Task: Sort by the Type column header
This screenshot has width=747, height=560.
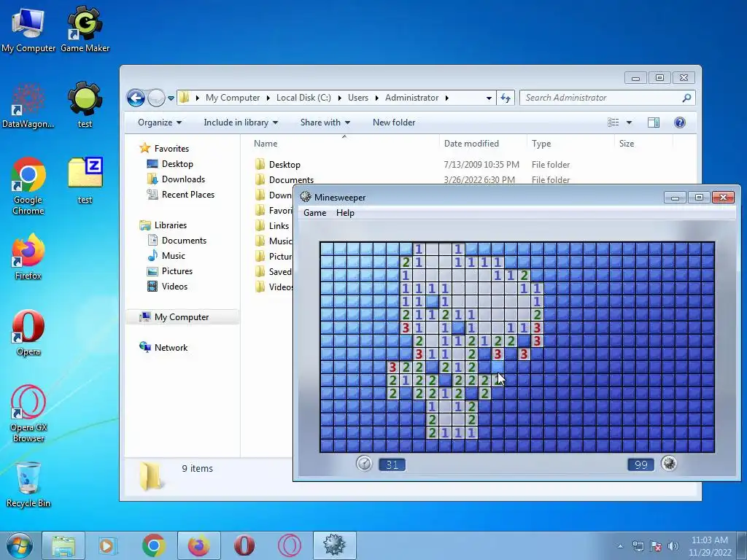Action: click(x=541, y=144)
